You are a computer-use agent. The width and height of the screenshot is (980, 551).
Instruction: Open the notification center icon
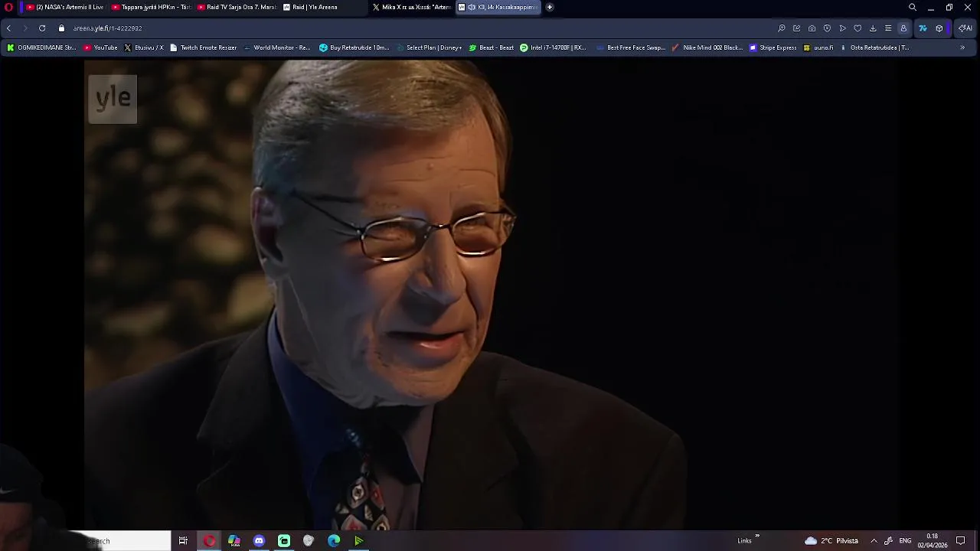click(x=961, y=541)
